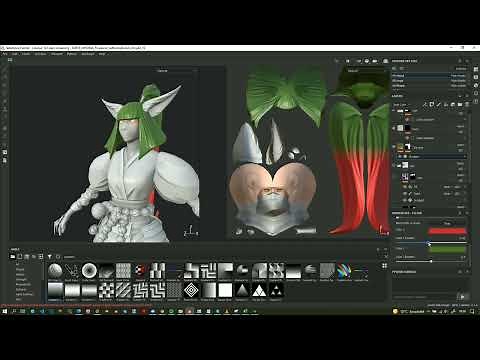Change shelf thumbnail grid size icon

click(x=384, y=266)
